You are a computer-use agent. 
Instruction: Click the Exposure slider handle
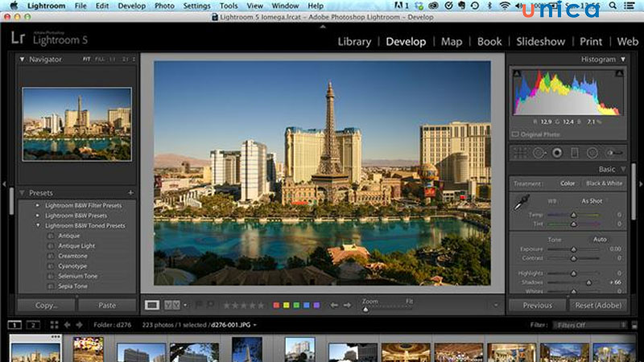[573, 249]
